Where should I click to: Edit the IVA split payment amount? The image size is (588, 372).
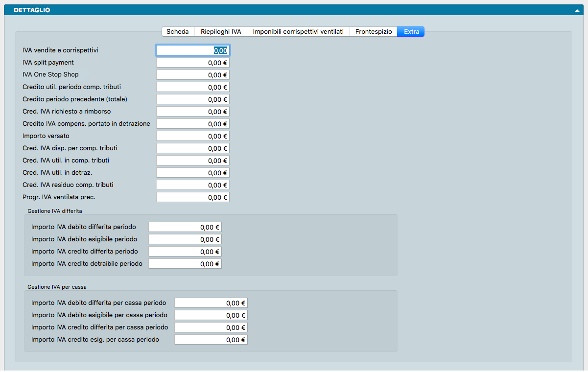coord(192,63)
